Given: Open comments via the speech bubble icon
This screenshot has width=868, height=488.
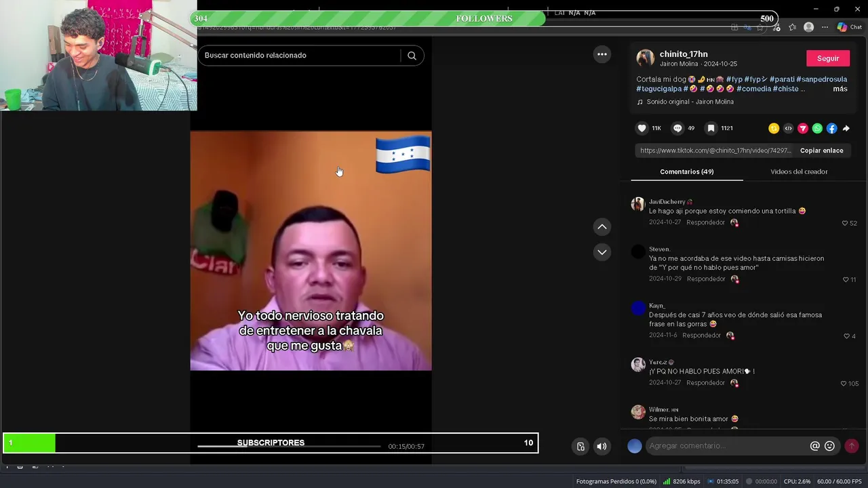Looking at the screenshot, I should [x=677, y=128].
